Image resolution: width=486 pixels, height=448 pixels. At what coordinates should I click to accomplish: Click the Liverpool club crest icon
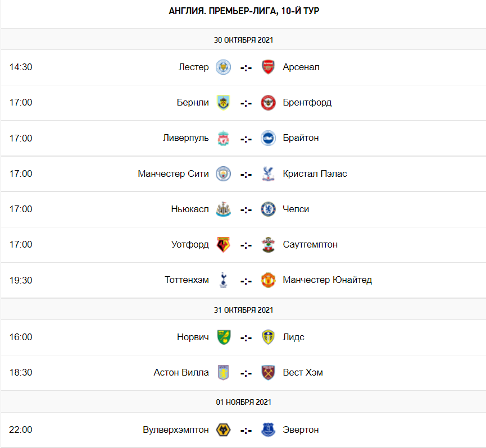coord(223,138)
